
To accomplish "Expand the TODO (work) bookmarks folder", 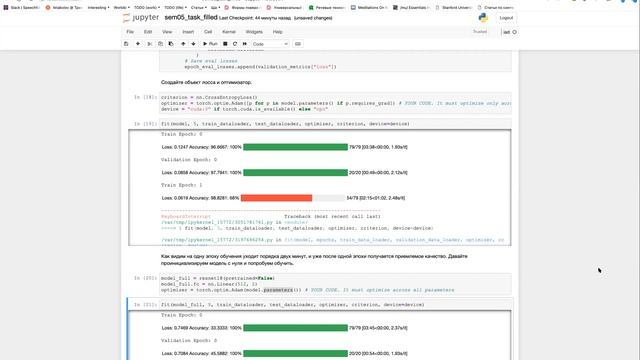I will point(147,7).
